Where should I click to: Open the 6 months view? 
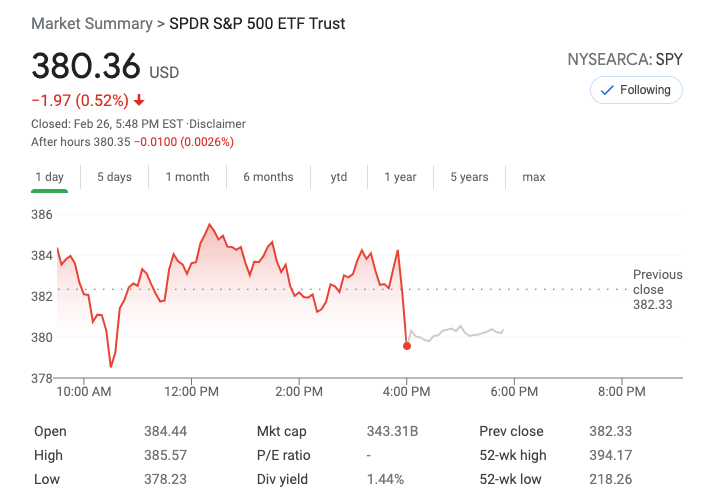268,177
